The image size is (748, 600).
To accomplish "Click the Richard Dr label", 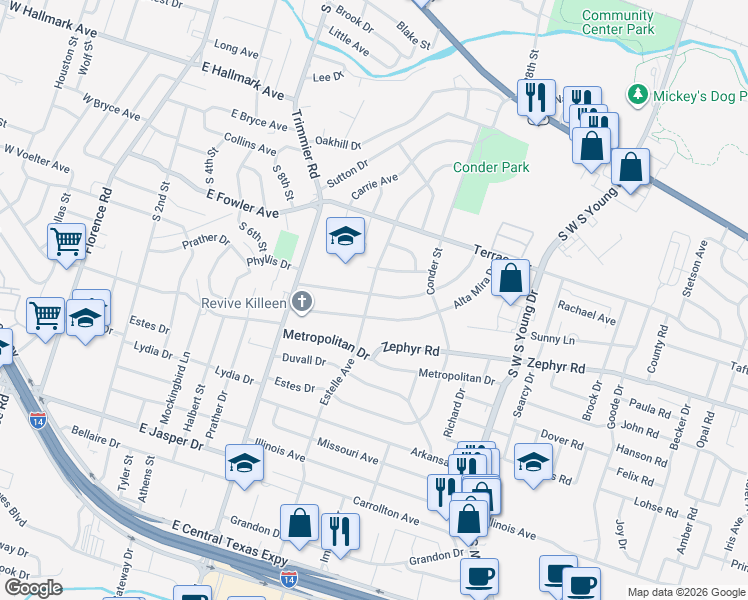I will click(x=454, y=414).
